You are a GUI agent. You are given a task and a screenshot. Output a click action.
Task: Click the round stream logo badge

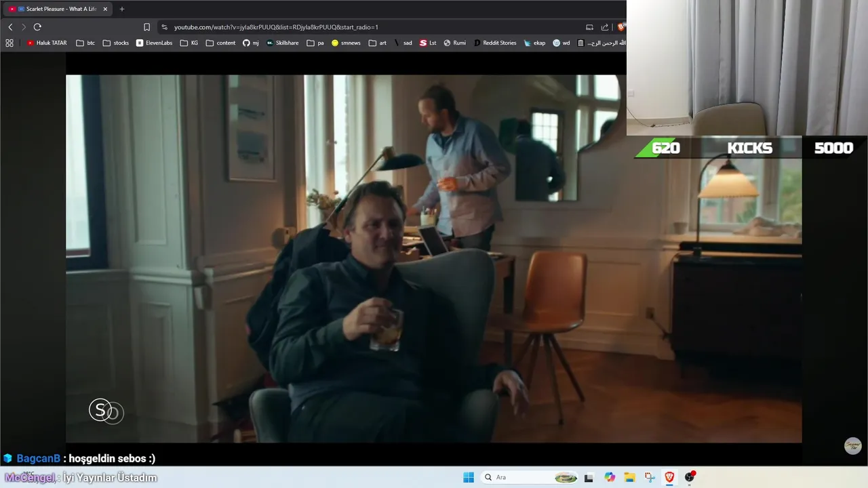tap(852, 445)
